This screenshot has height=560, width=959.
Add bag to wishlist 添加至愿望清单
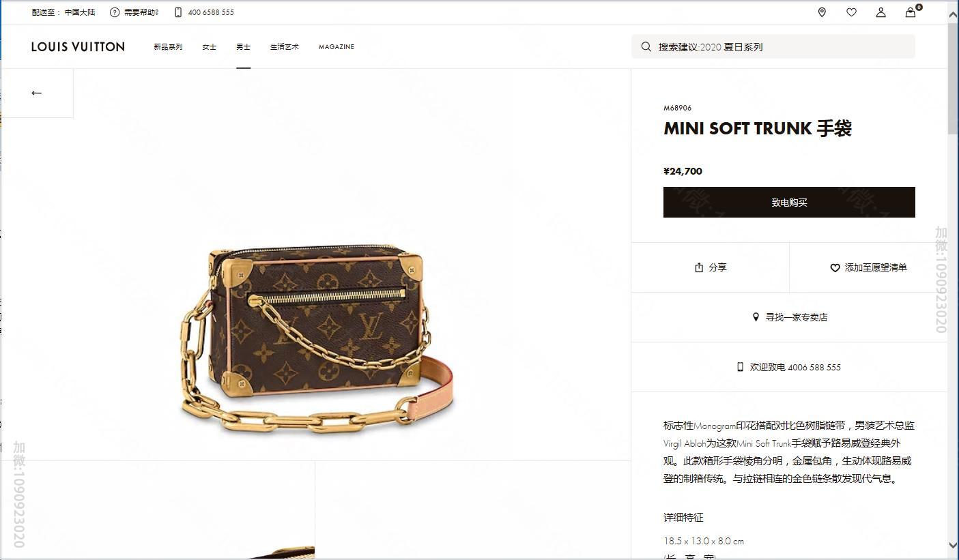coord(868,267)
